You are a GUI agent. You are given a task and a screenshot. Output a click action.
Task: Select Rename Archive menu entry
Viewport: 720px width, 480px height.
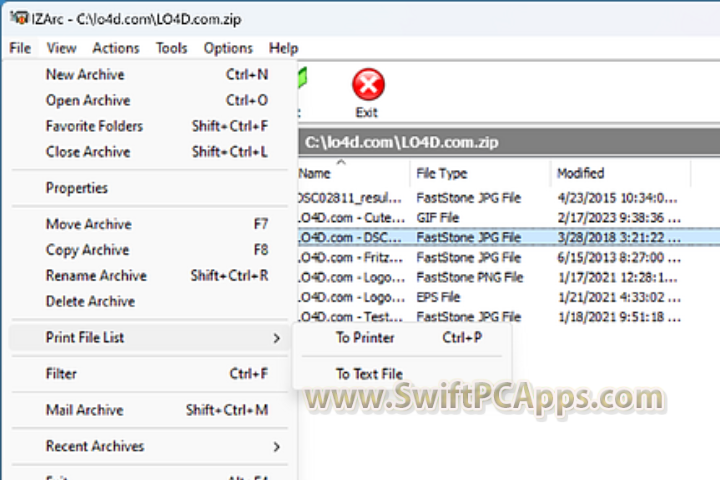(150, 275)
